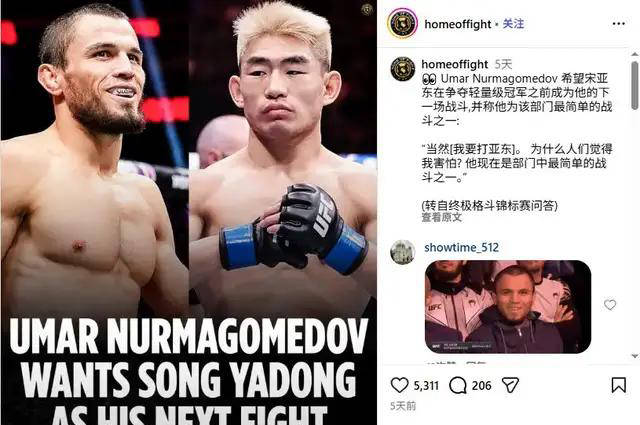Click the comments panel scrollbar thumb
The image size is (640, 425).
(634, 85)
